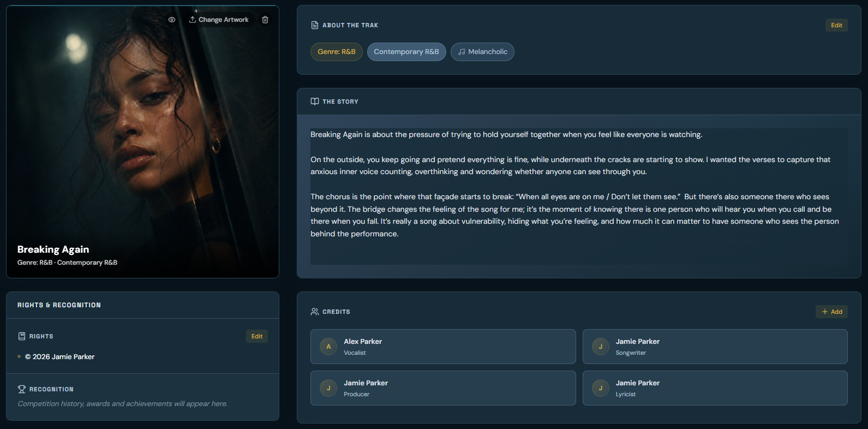Toggle artwork visibility eye icon

(x=172, y=20)
